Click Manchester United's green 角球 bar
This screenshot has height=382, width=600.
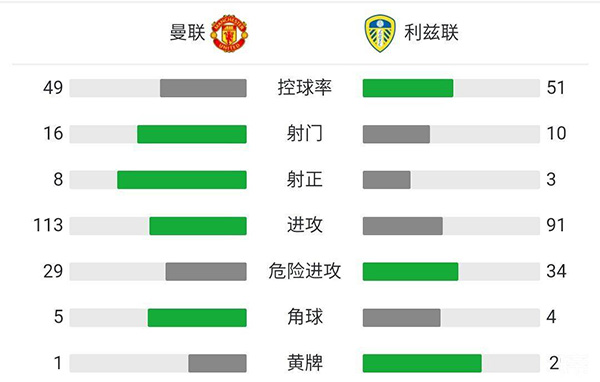pos(197,318)
